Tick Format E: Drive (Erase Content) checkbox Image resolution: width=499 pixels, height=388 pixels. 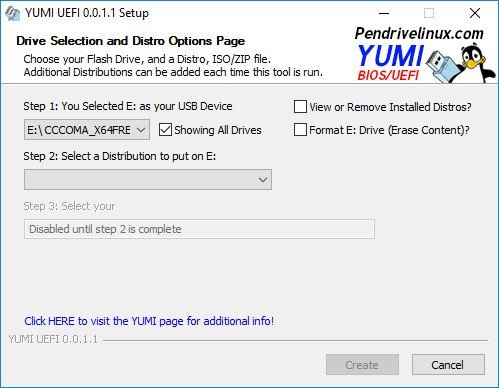pyautogui.click(x=300, y=130)
